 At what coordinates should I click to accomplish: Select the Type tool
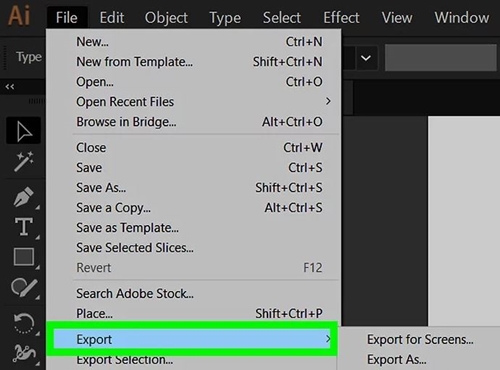click(x=23, y=227)
